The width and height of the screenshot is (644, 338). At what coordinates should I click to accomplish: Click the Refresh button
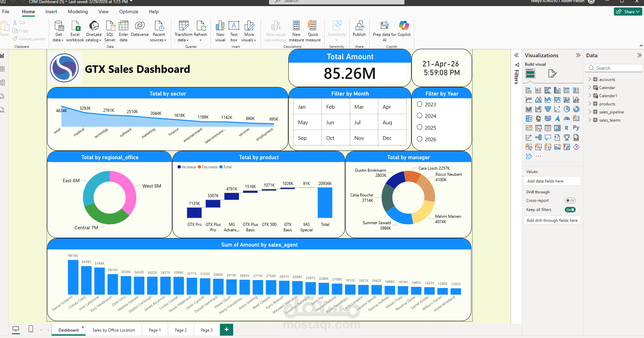coord(200,31)
